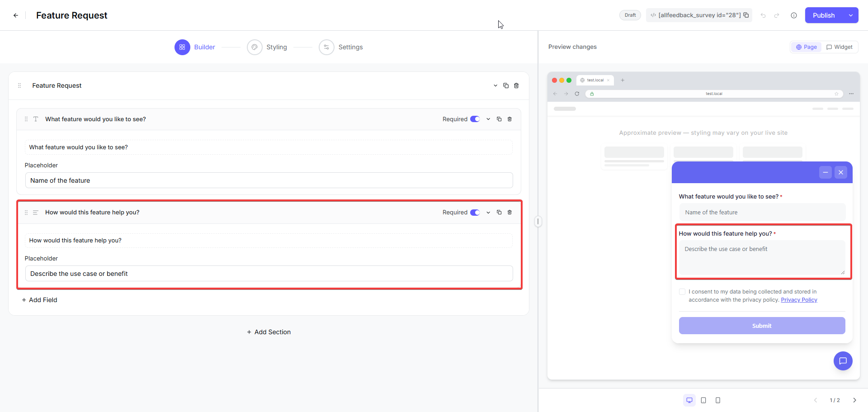This screenshot has height=412, width=868.
Task: Delete the Feature Request section
Action: (x=516, y=85)
